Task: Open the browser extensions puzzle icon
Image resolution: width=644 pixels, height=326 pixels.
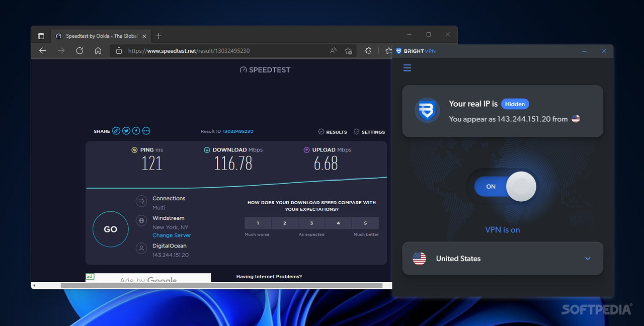Action: coord(368,51)
